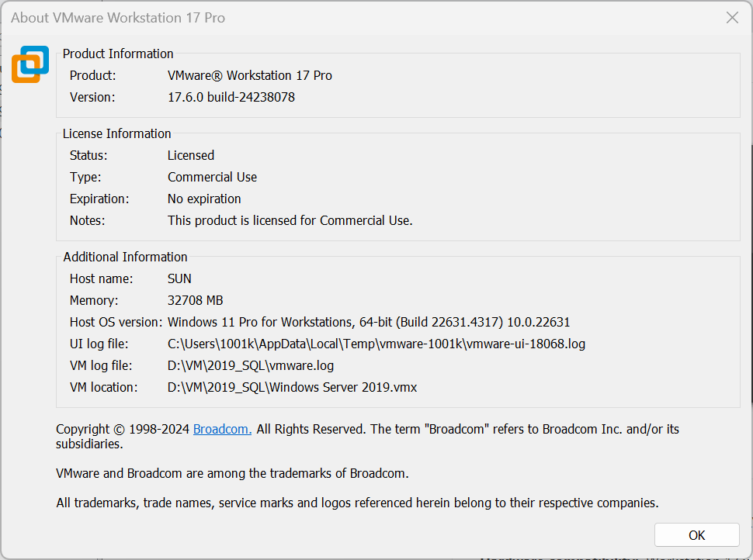The image size is (753, 560).
Task: Click the License Information group heading
Action: [x=116, y=133]
